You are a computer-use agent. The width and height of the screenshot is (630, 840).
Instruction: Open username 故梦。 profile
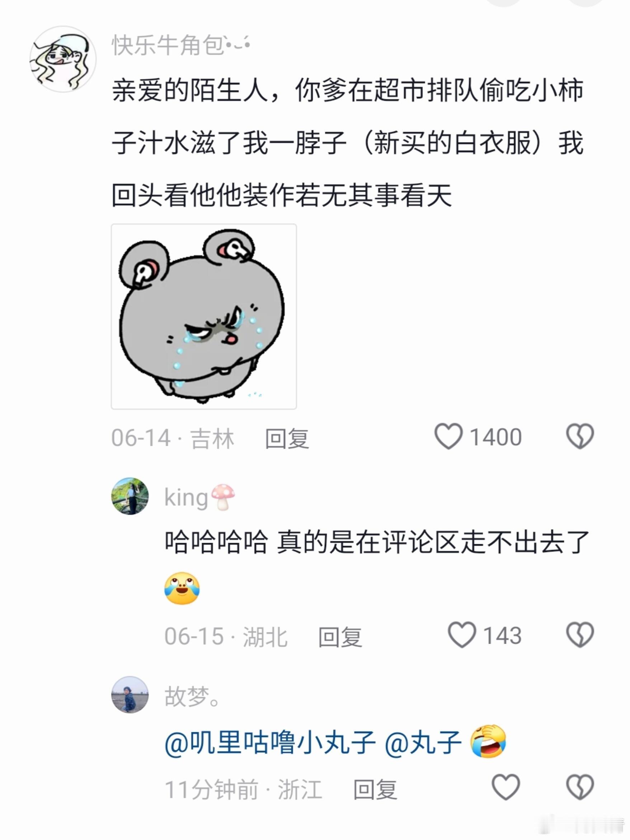tap(192, 696)
